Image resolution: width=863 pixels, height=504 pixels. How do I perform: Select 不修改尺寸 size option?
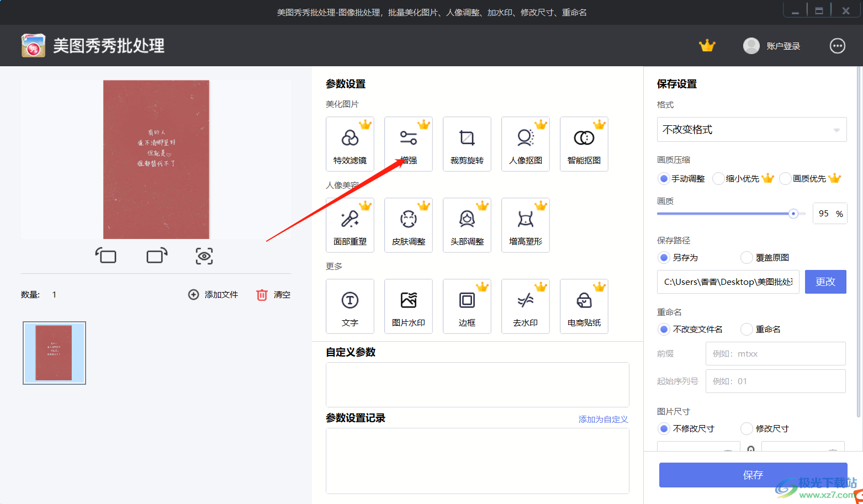(x=664, y=429)
